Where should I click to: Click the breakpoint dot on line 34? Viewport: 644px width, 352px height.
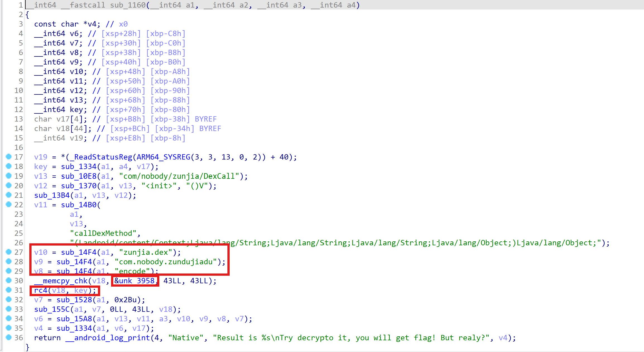coord(9,318)
